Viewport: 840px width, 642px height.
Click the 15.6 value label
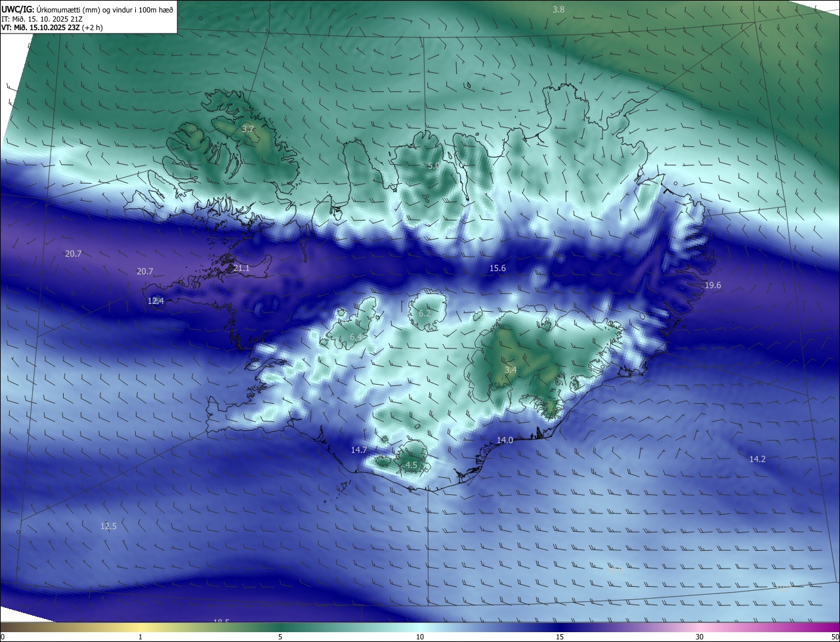pos(497,268)
